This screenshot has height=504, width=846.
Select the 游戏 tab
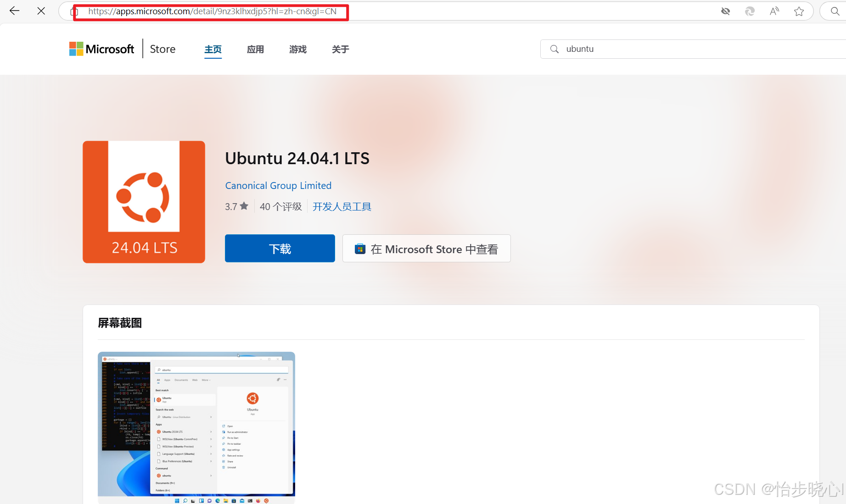pyautogui.click(x=298, y=50)
